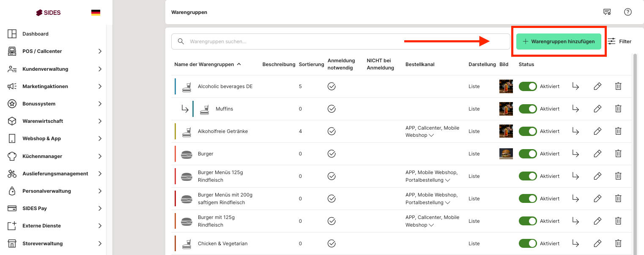
Task: Click pencil icon for Alkoholfreie Getränke
Action: [597, 131]
